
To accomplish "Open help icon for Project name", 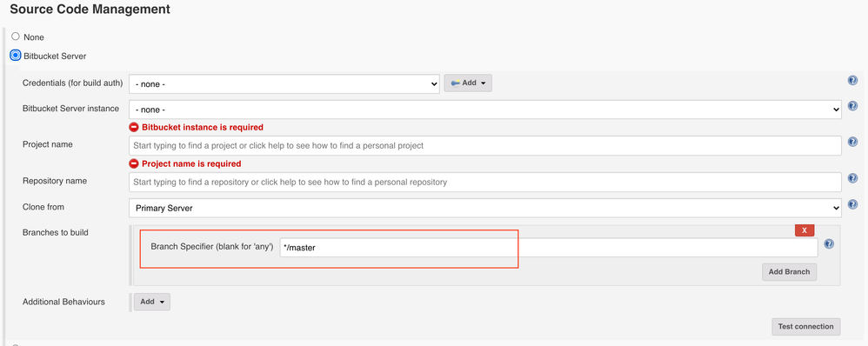I will 852,143.
